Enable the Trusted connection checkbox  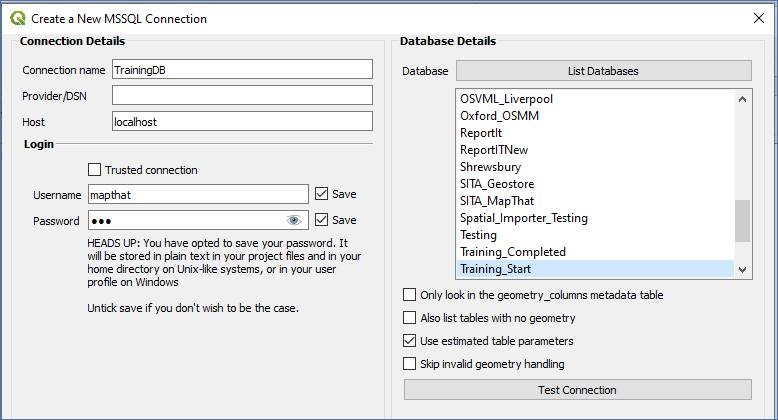(x=94, y=170)
